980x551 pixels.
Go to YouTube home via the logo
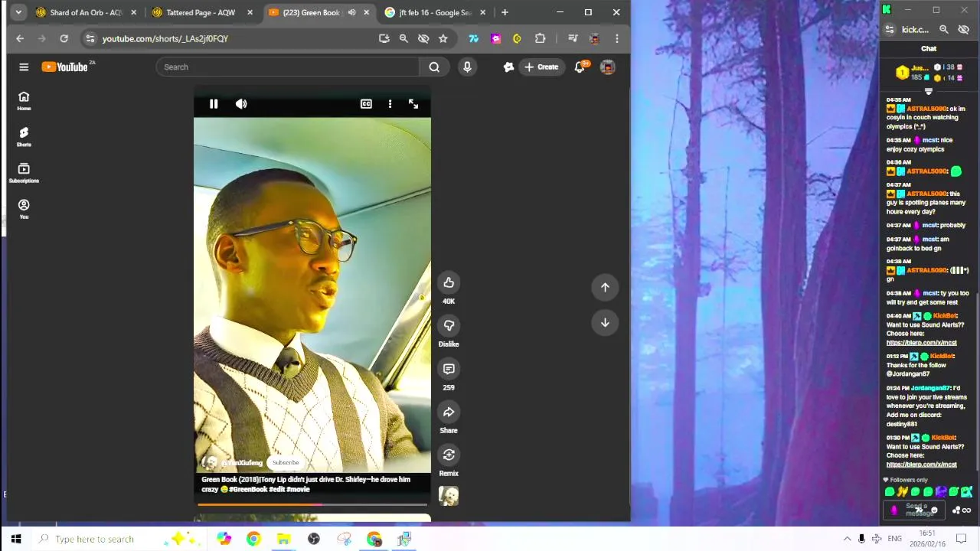click(x=66, y=67)
